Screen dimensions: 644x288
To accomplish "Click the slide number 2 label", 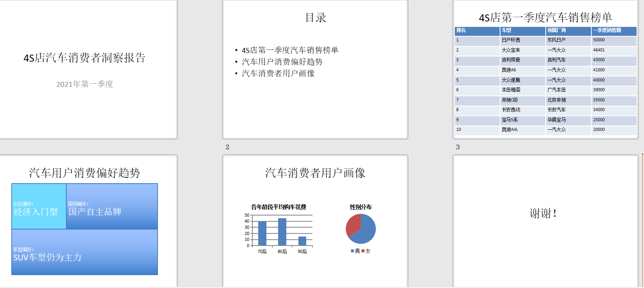I will click(227, 147).
